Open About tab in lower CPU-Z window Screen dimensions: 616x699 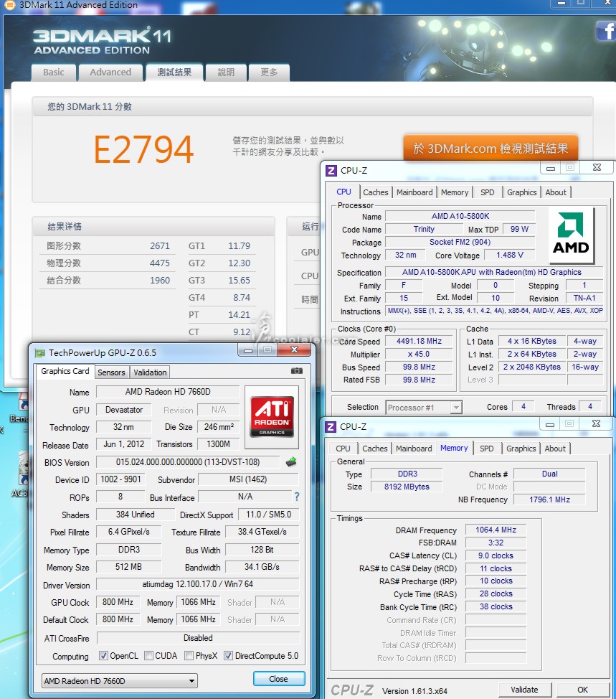[555, 449]
